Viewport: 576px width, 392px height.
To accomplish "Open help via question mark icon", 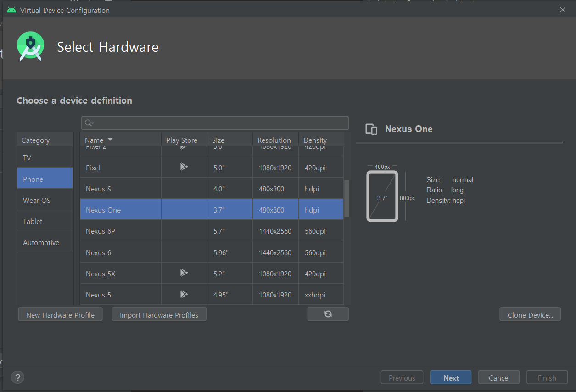I will tap(17, 377).
